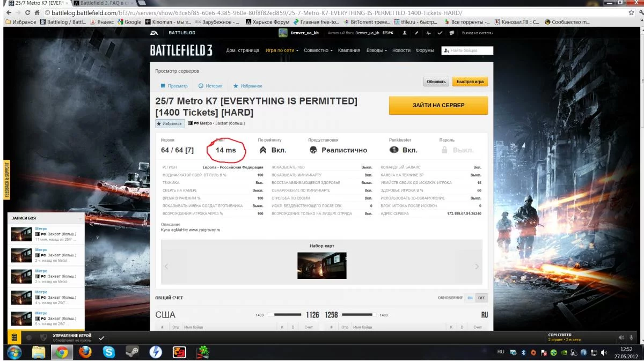Click the checkmark in game manager bar
Screen dimensions: 644x362
coord(101,337)
